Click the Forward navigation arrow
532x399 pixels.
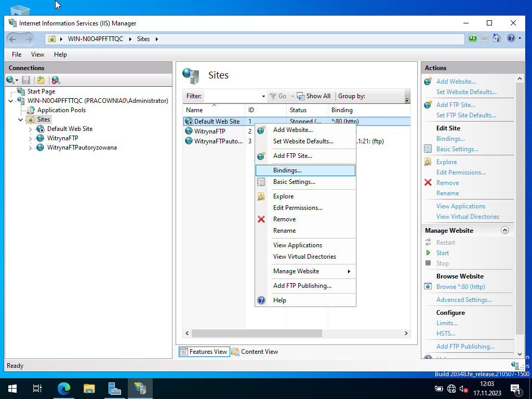29,39
